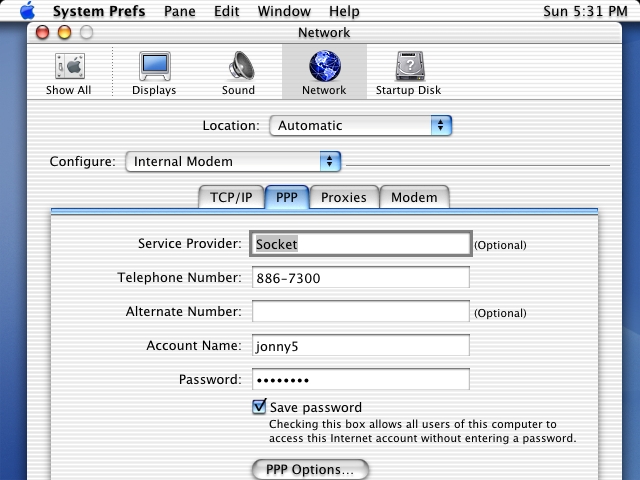
Task: Click the Telephone Number field
Action: [361, 278]
